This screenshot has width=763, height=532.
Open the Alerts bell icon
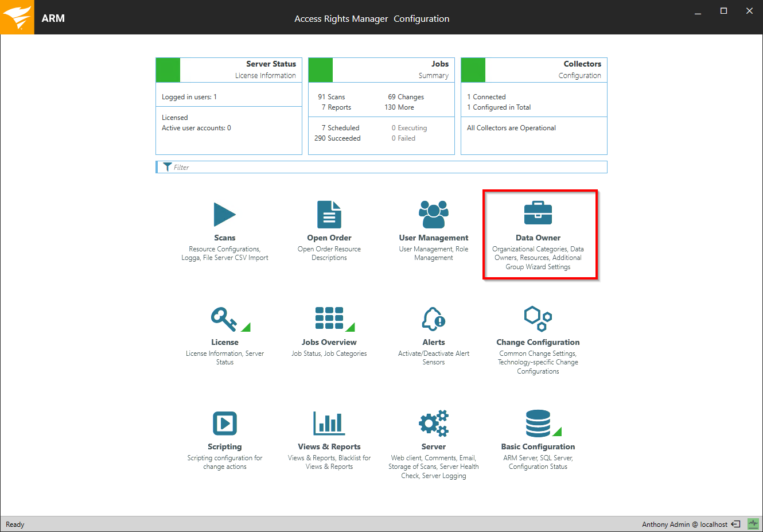pyautogui.click(x=433, y=319)
